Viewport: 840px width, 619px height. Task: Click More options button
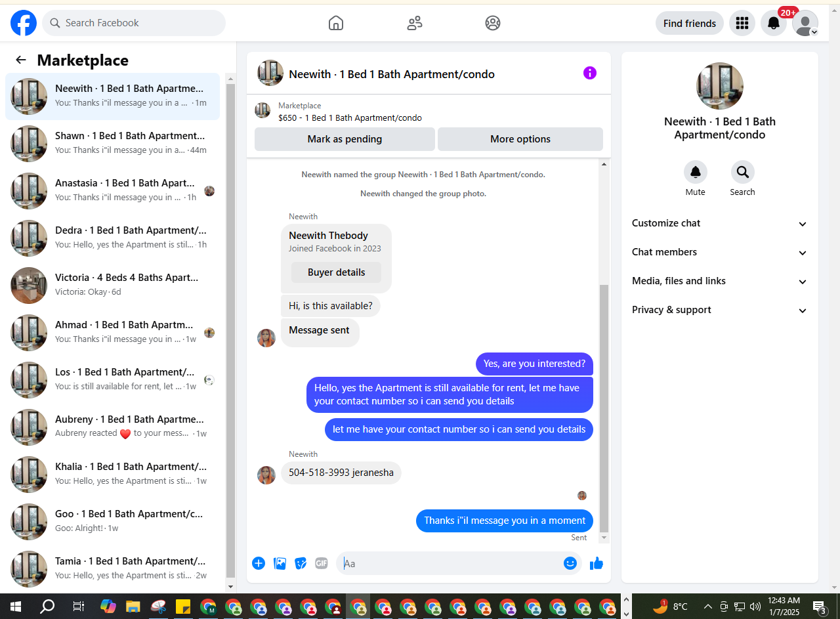click(x=520, y=139)
